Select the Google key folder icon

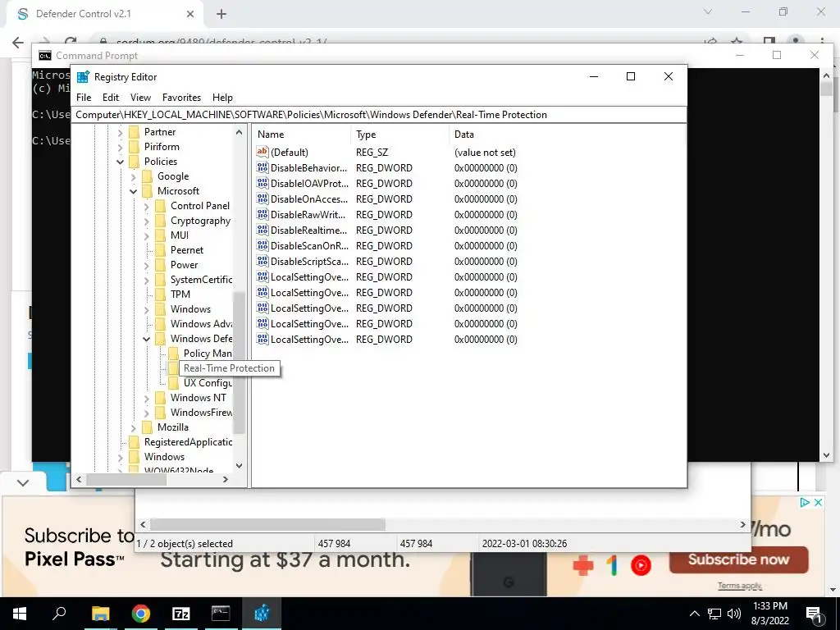tap(148, 176)
